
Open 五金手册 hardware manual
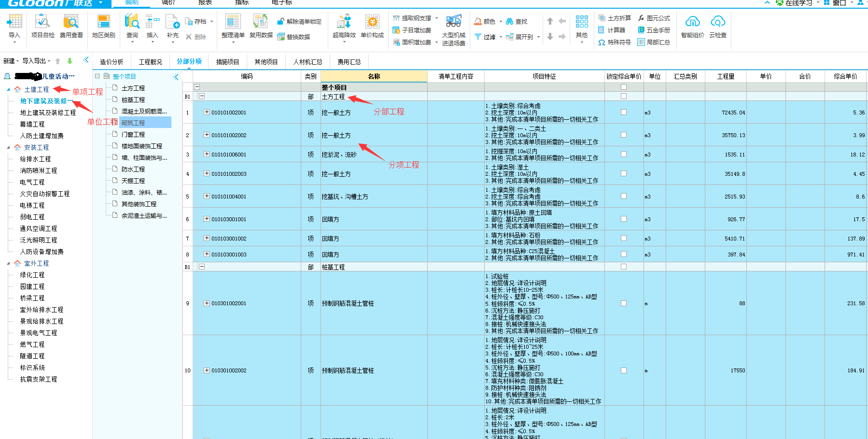tap(654, 30)
